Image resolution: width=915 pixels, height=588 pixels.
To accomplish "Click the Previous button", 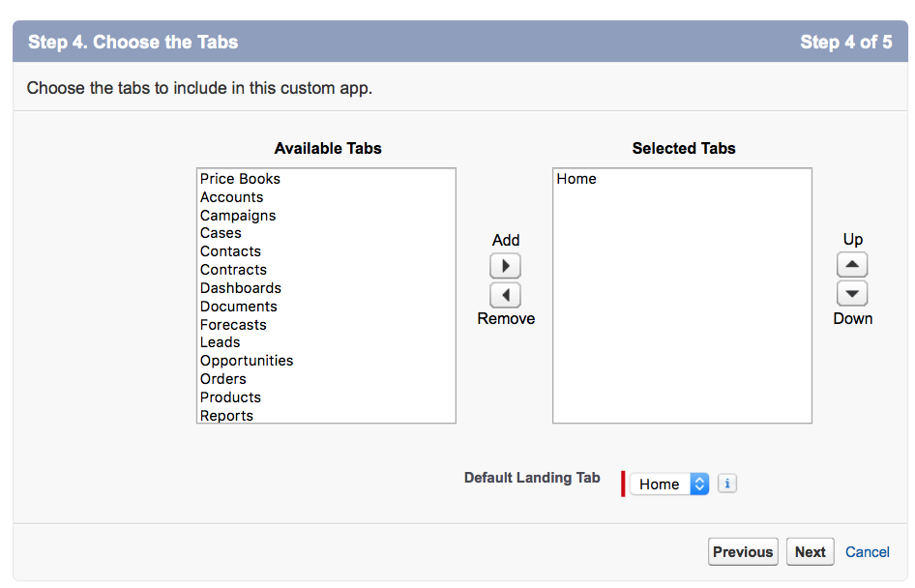I will click(743, 552).
